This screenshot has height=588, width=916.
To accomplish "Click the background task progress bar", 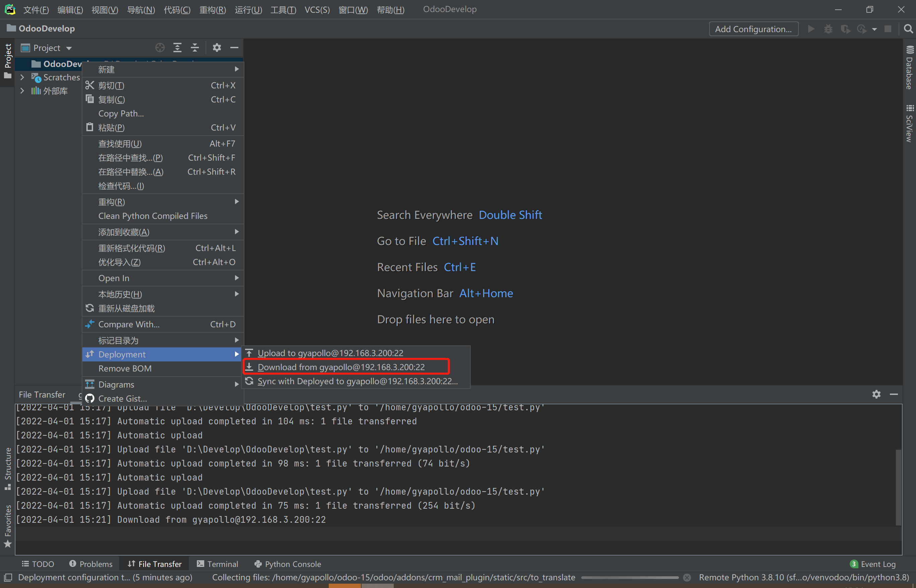I will pos(629,577).
